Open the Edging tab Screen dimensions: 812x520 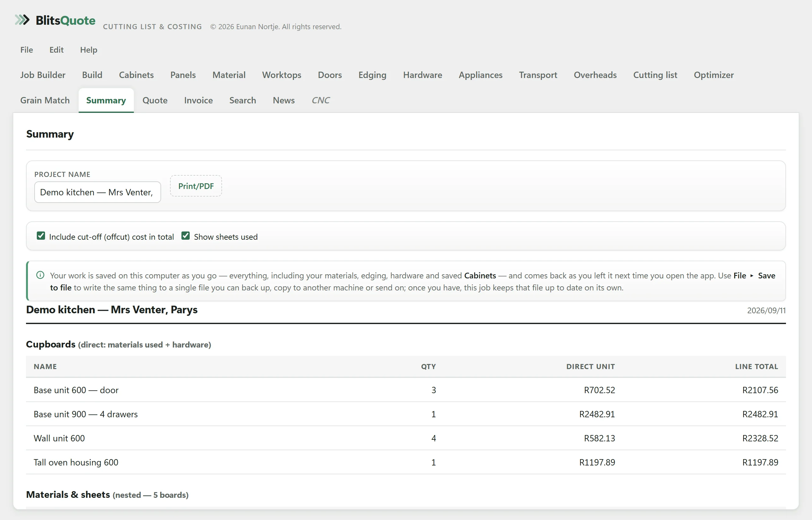[x=372, y=75]
